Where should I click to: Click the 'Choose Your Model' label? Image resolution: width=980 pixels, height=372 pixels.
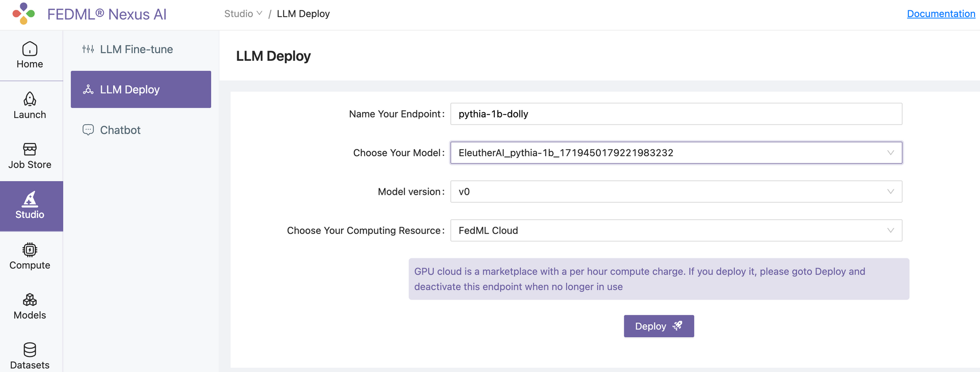tap(398, 153)
